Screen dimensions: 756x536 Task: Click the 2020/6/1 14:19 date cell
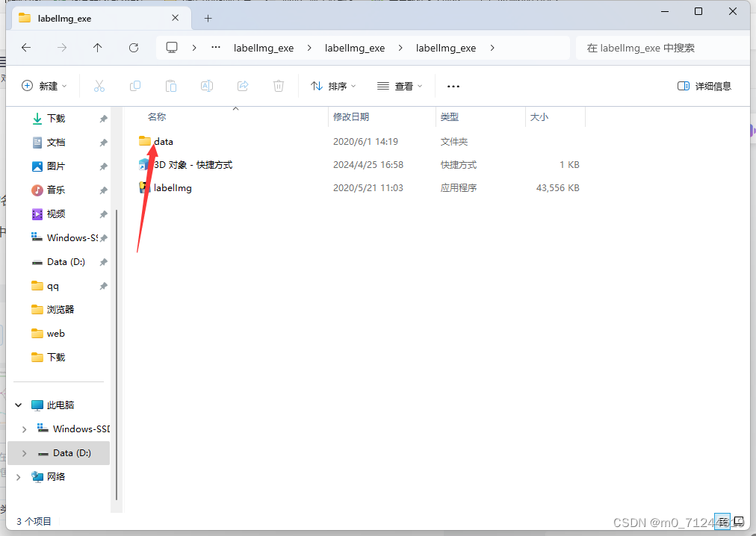click(365, 142)
